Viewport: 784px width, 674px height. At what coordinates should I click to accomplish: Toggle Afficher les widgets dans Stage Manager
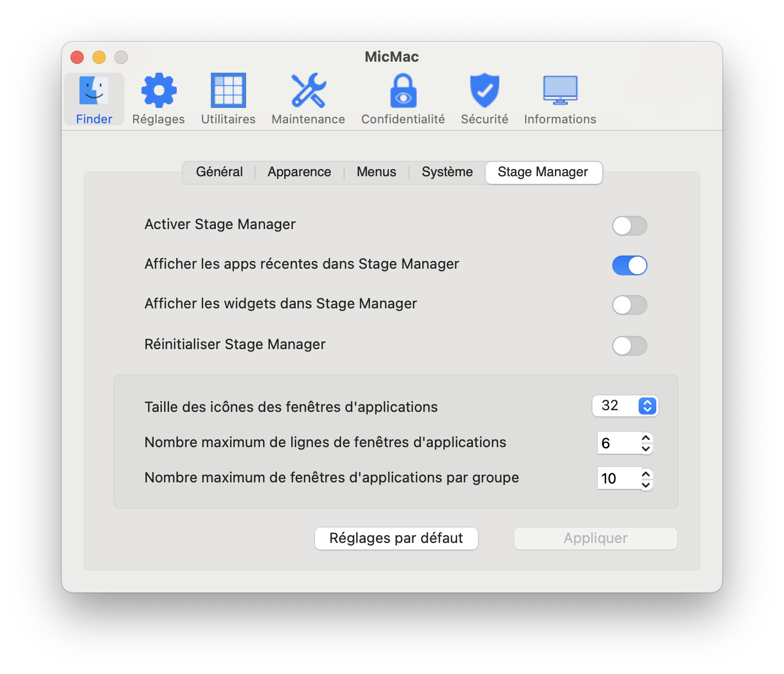click(x=630, y=305)
